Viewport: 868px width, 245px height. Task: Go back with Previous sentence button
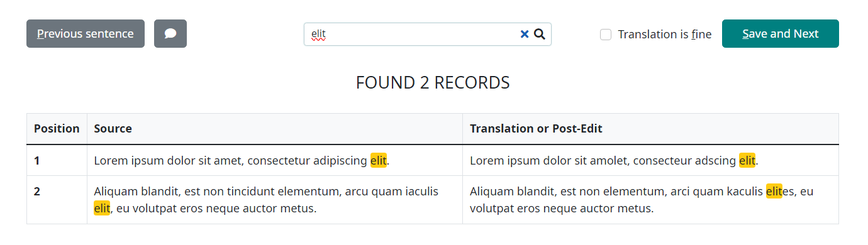(x=86, y=34)
